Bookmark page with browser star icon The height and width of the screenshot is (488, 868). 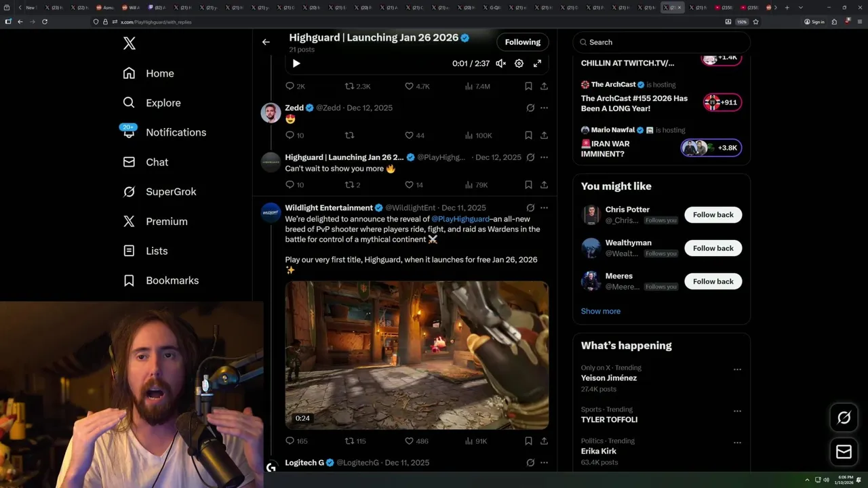coord(755,22)
